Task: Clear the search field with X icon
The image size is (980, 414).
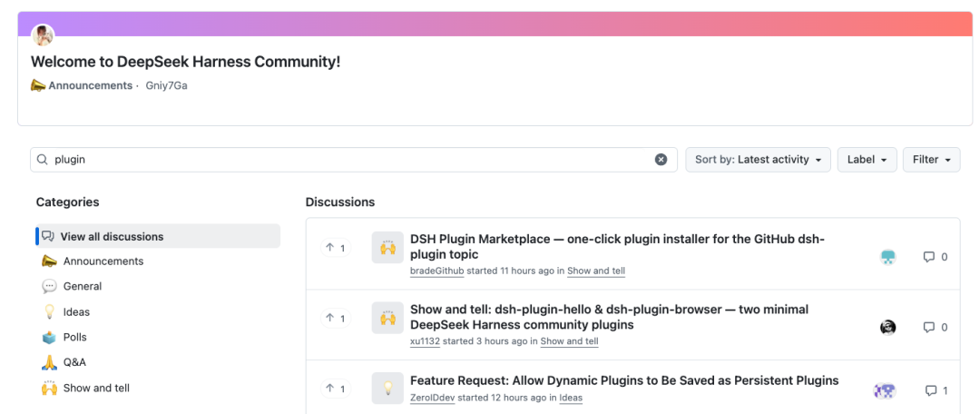Action: [661, 160]
